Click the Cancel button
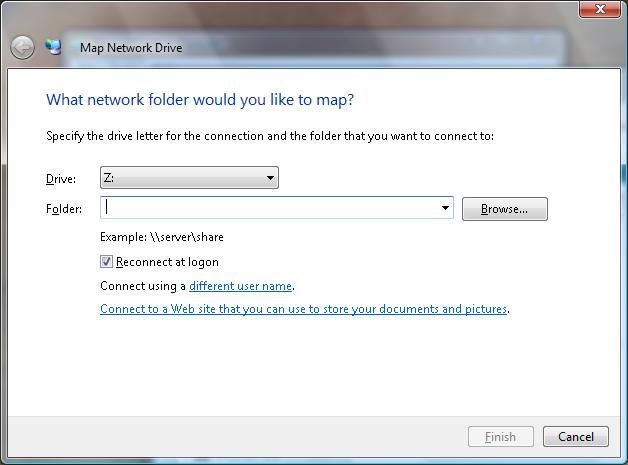 (575, 437)
